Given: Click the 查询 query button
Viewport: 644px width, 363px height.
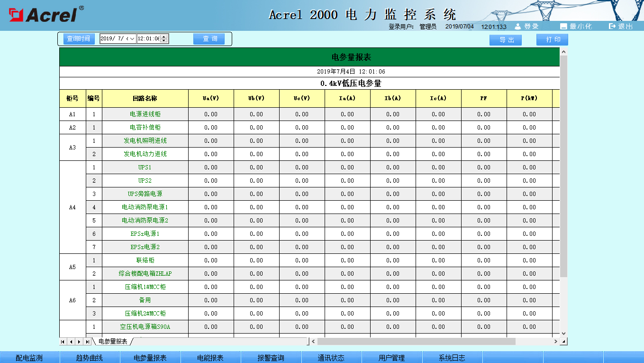Looking at the screenshot, I should (209, 39).
